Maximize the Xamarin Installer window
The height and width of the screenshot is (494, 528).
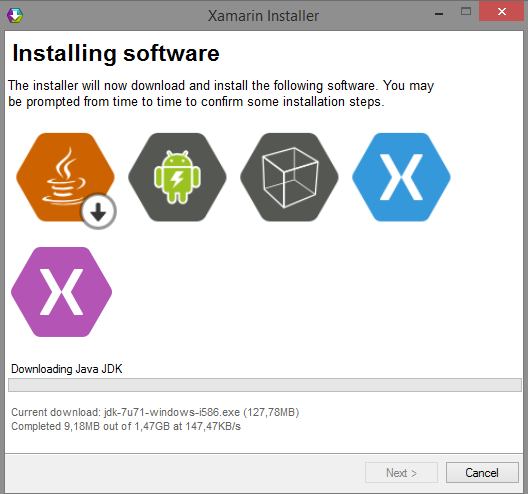[x=466, y=12]
